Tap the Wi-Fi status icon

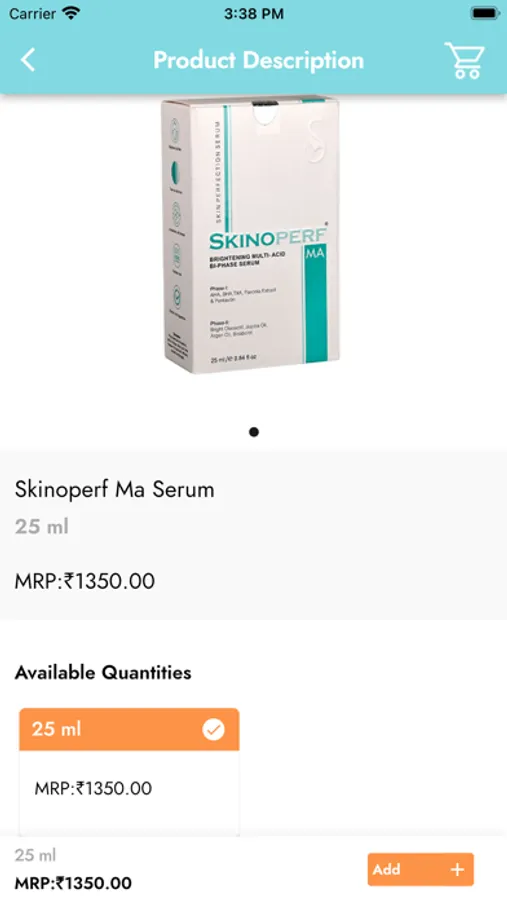[71, 13]
